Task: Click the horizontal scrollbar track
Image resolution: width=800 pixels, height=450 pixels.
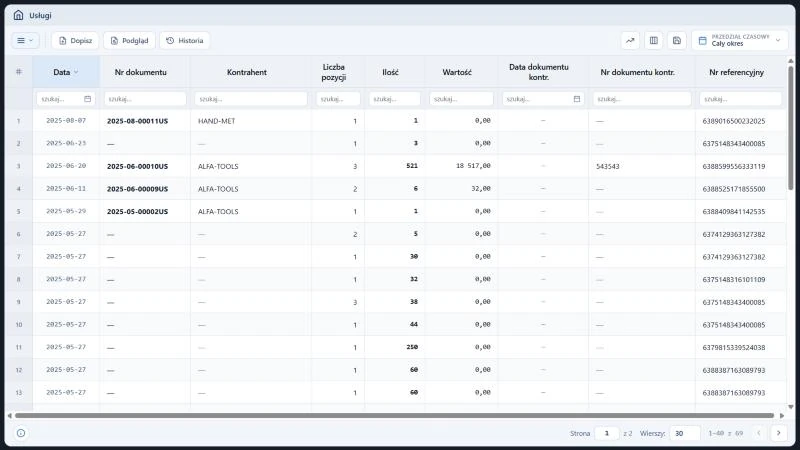Action: (394, 415)
